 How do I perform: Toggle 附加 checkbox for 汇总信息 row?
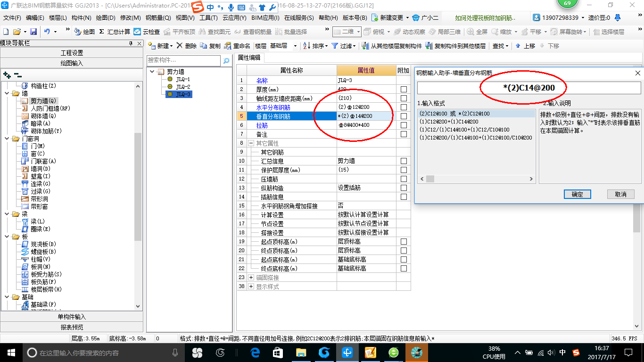click(404, 161)
